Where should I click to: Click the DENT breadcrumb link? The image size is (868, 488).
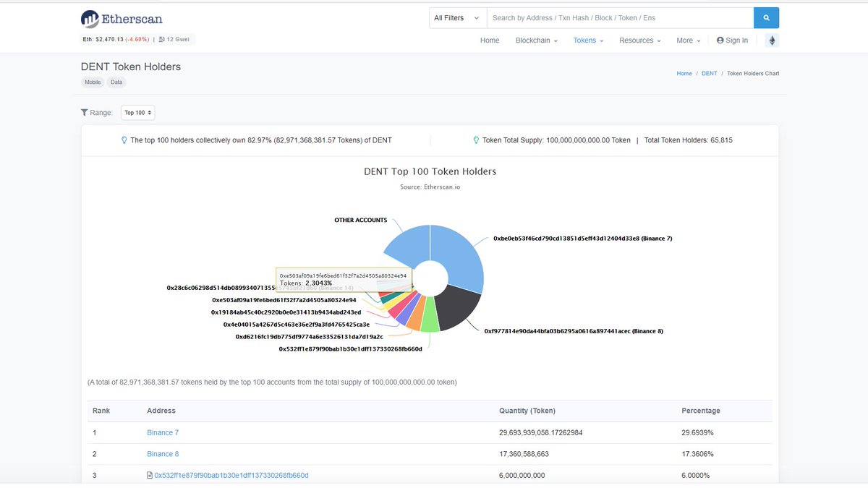tap(710, 74)
